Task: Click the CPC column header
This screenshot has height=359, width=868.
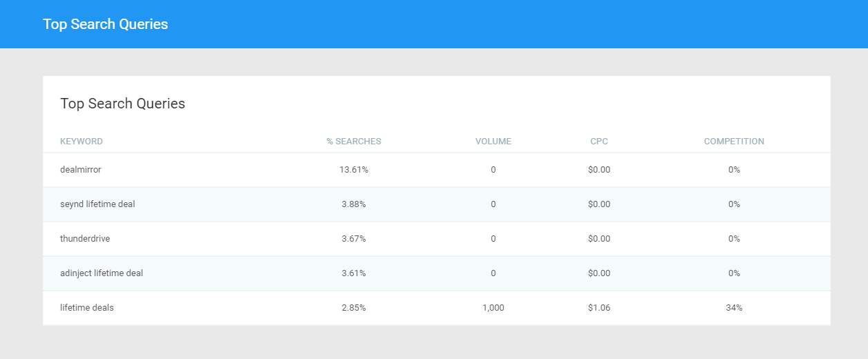Action: (599, 142)
